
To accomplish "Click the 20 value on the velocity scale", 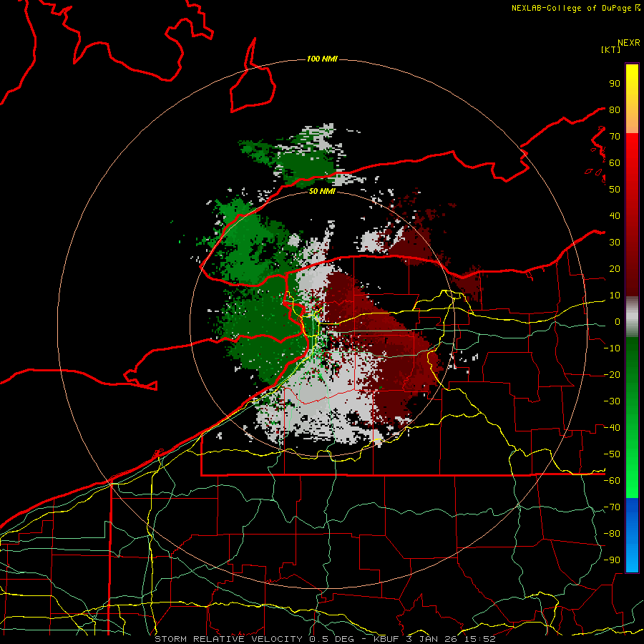I will (x=615, y=268).
